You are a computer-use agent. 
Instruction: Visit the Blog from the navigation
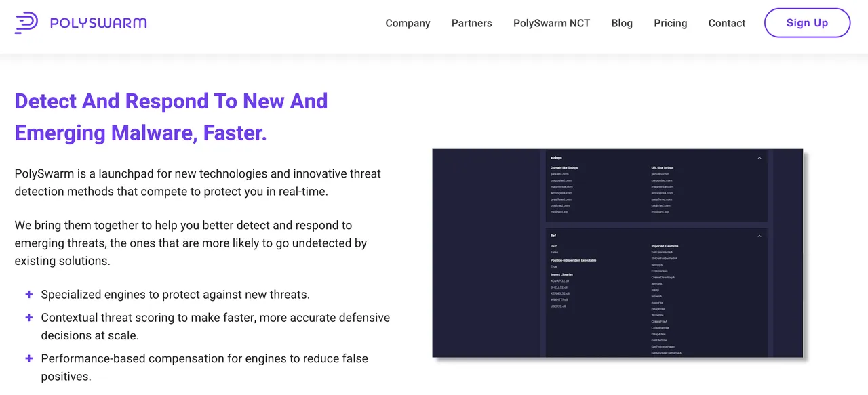[x=622, y=23]
